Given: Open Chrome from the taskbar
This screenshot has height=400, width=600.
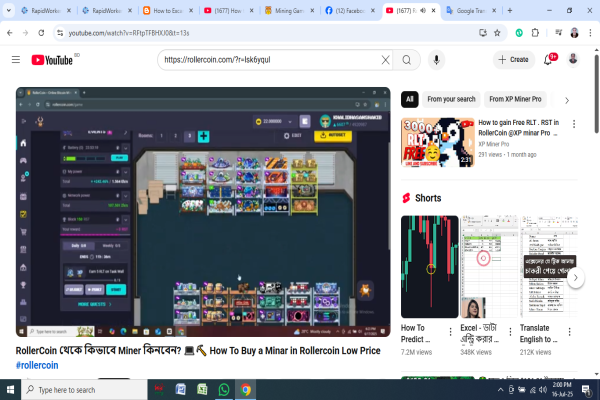Looking at the screenshot, I should click(x=246, y=390).
